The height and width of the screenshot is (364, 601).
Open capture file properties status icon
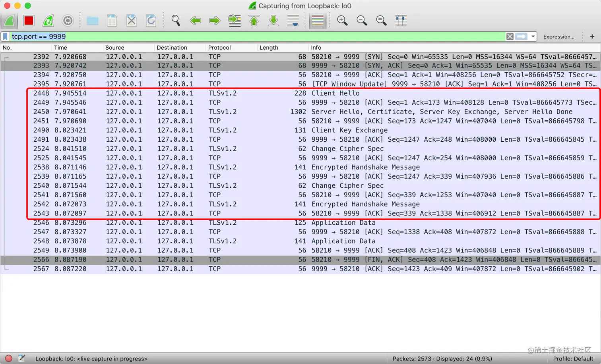pyautogui.click(x=21, y=358)
